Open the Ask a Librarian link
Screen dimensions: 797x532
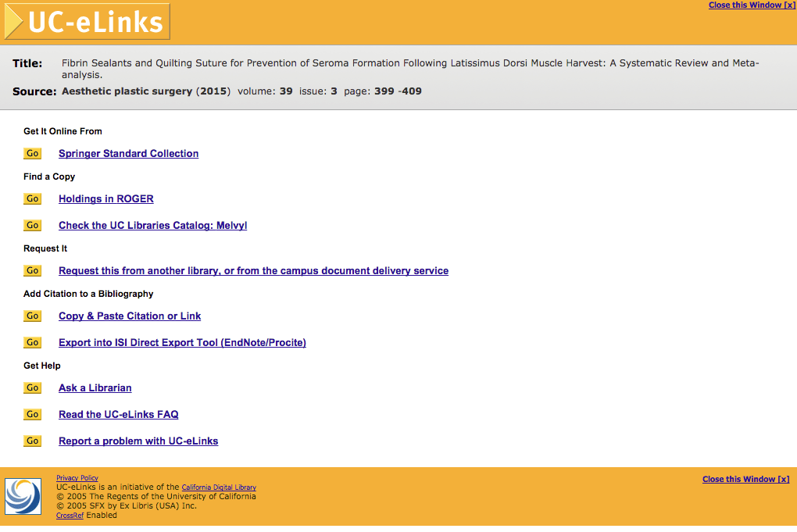pyautogui.click(x=95, y=387)
